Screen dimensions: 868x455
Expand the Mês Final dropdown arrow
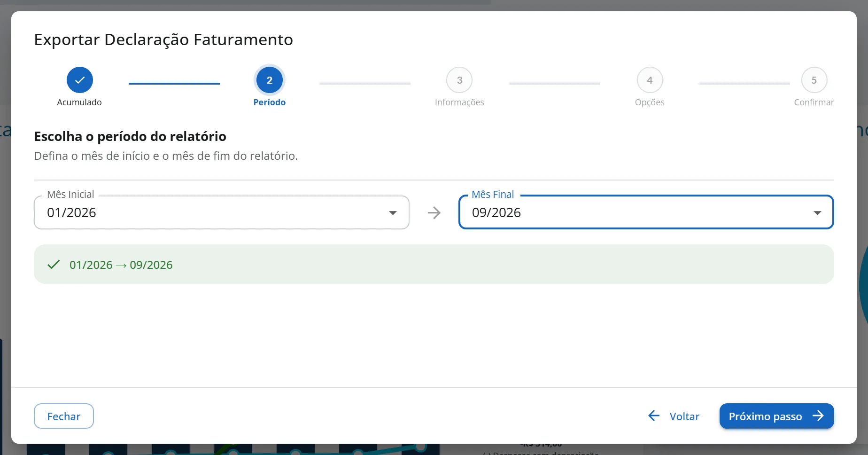point(817,213)
